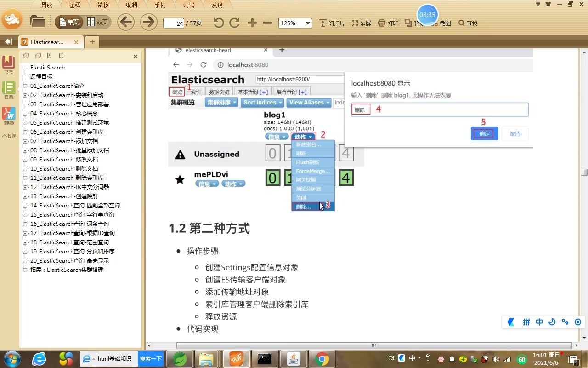The image size is (588, 368).
Task: Open IME settings gear in floating bar
Action: 578,322
